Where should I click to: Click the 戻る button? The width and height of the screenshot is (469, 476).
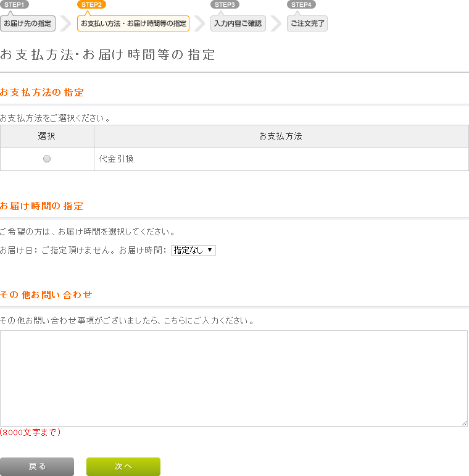pyautogui.click(x=37, y=467)
